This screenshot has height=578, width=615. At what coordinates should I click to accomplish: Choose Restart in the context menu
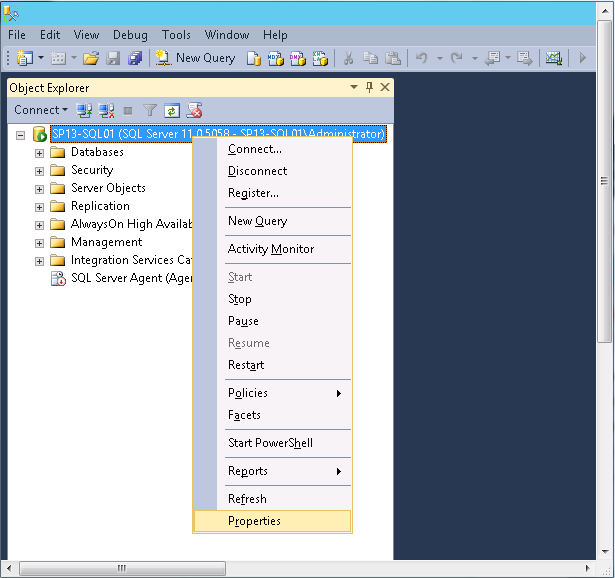tap(273, 365)
